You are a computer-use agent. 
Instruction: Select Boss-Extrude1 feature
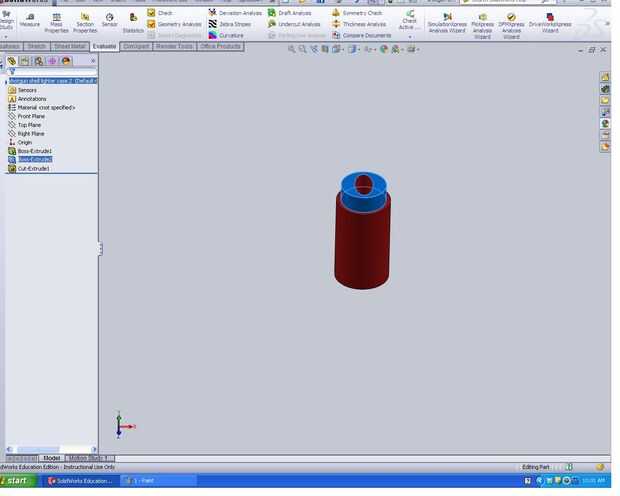coord(30,151)
